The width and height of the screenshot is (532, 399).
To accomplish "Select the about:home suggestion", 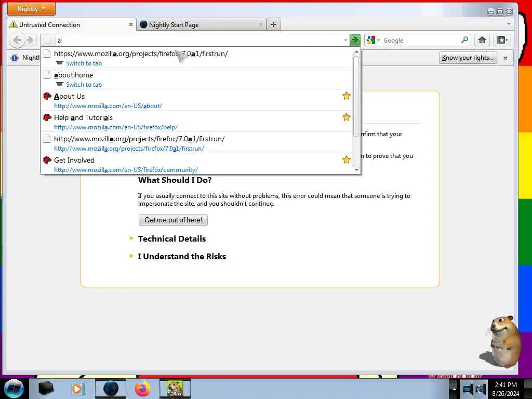I will 197,79.
